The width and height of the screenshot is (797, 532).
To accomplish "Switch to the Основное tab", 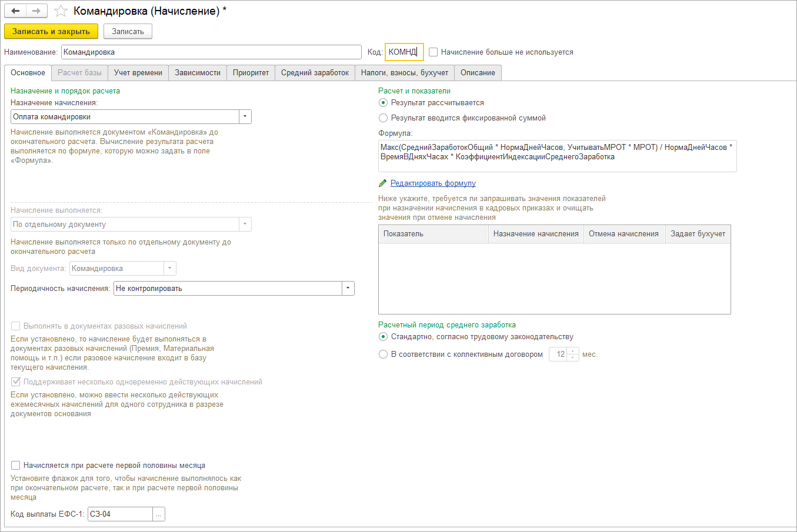I will [x=28, y=73].
